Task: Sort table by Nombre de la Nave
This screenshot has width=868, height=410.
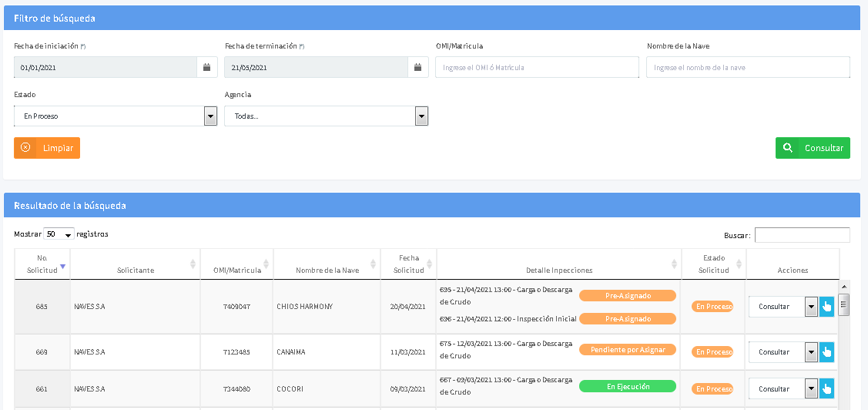Action: pos(327,271)
